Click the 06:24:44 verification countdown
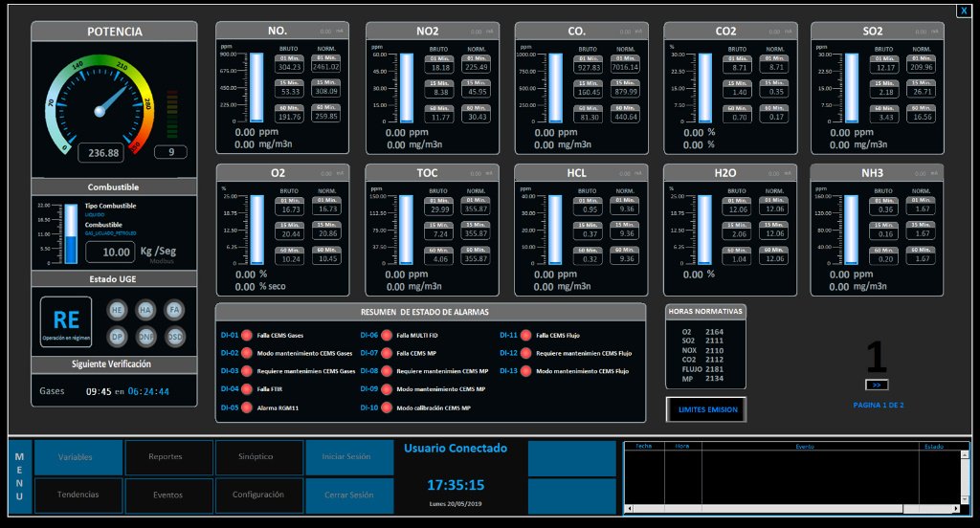 [x=148, y=391]
